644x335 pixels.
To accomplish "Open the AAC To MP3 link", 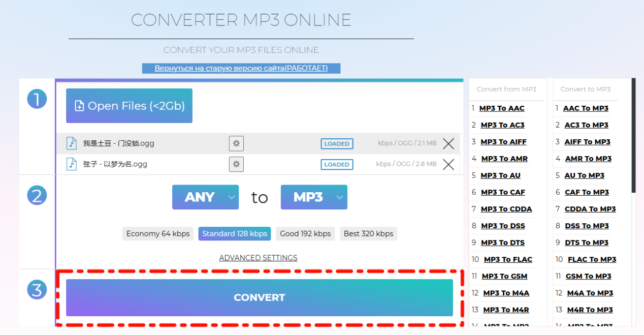I will click(x=586, y=108).
